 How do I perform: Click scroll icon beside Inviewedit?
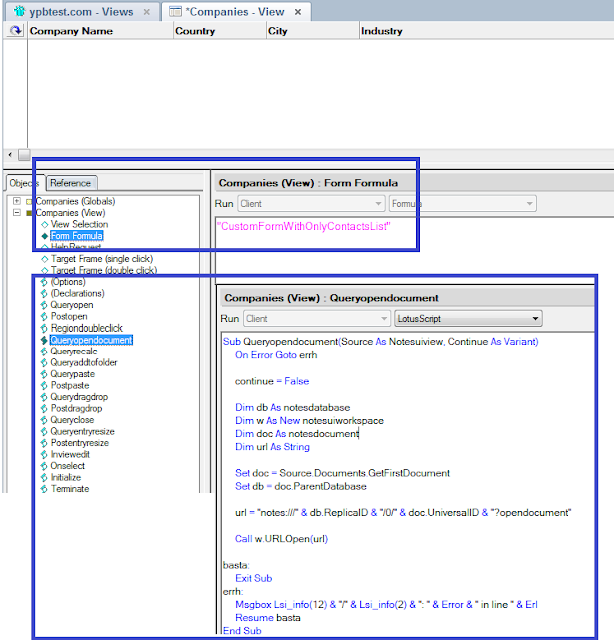pyautogui.click(x=44, y=454)
